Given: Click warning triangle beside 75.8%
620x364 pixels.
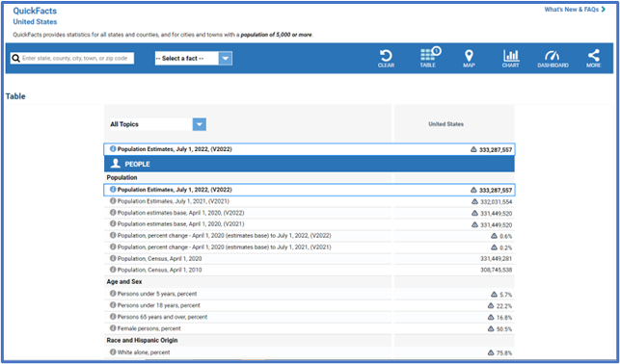Looking at the screenshot, I should (x=491, y=352).
